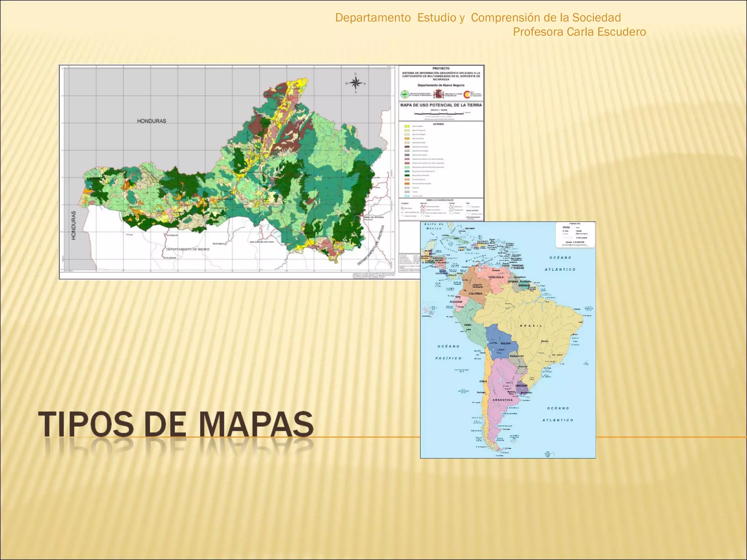
Task: Click the red C cooperation agency logo
Action: pyautogui.click(x=467, y=94)
